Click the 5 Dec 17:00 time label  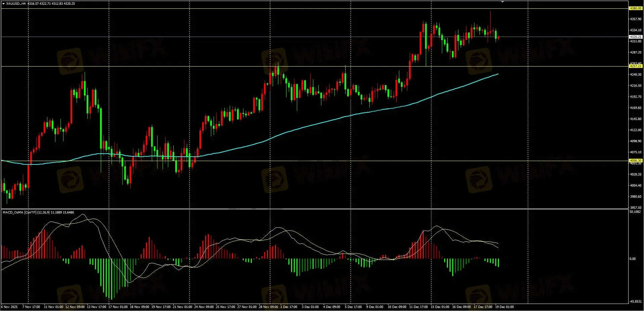pyautogui.click(x=353, y=307)
